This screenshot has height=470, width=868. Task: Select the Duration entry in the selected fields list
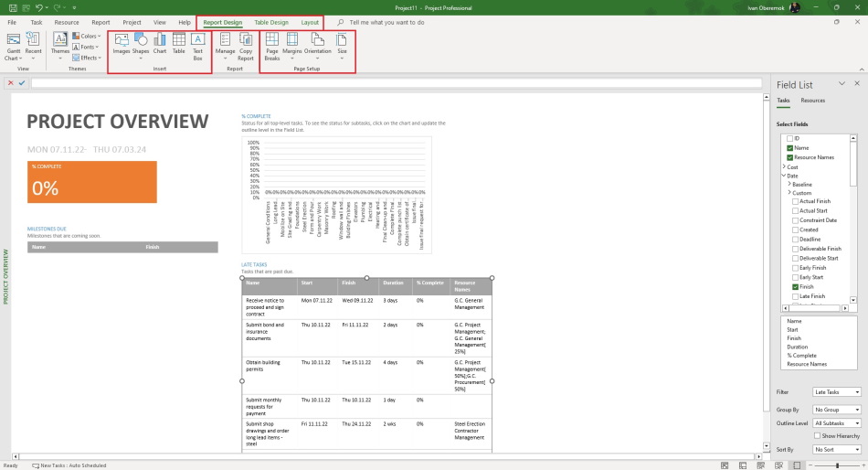point(797,347)
